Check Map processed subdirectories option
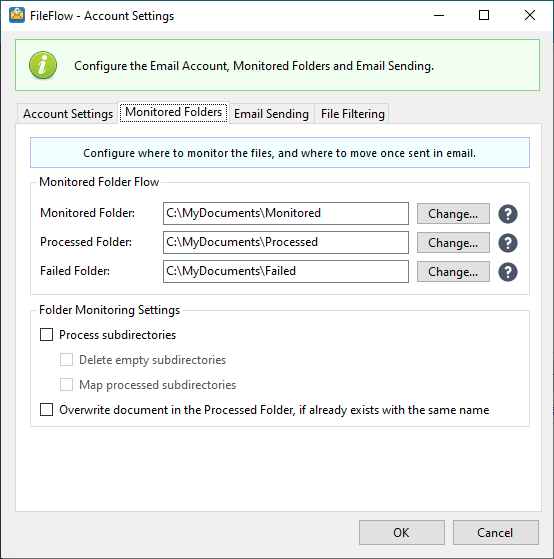 tap(66, 385)
